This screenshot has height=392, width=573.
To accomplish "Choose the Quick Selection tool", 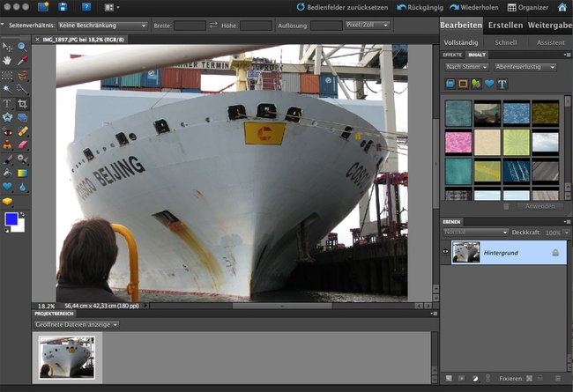I will [x=22, y=89].
